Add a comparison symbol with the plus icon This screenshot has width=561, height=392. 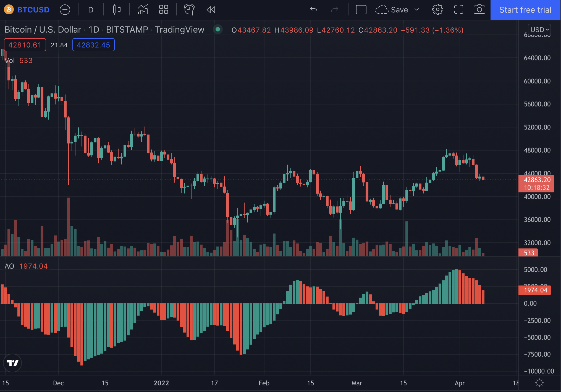coord(65,10)
